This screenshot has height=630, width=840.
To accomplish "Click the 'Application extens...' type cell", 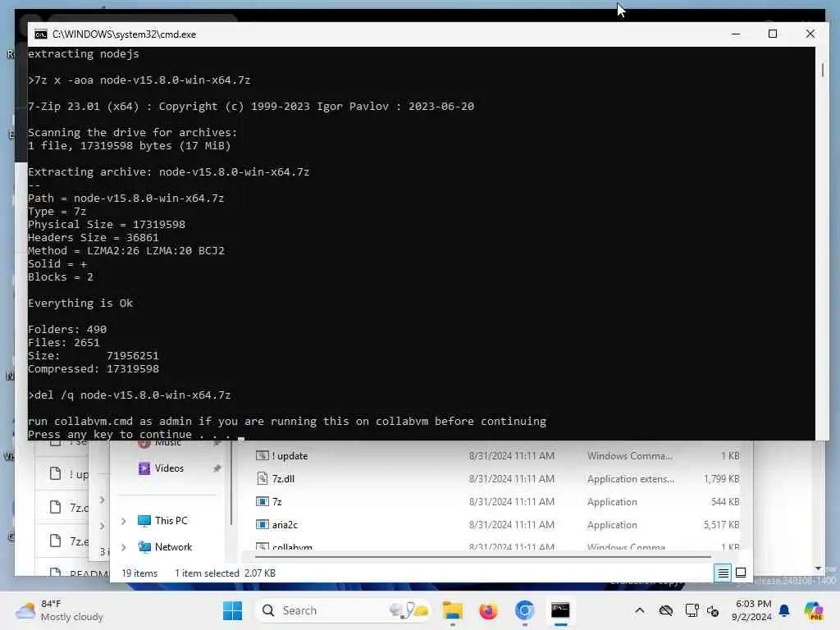I will (631, 479).
